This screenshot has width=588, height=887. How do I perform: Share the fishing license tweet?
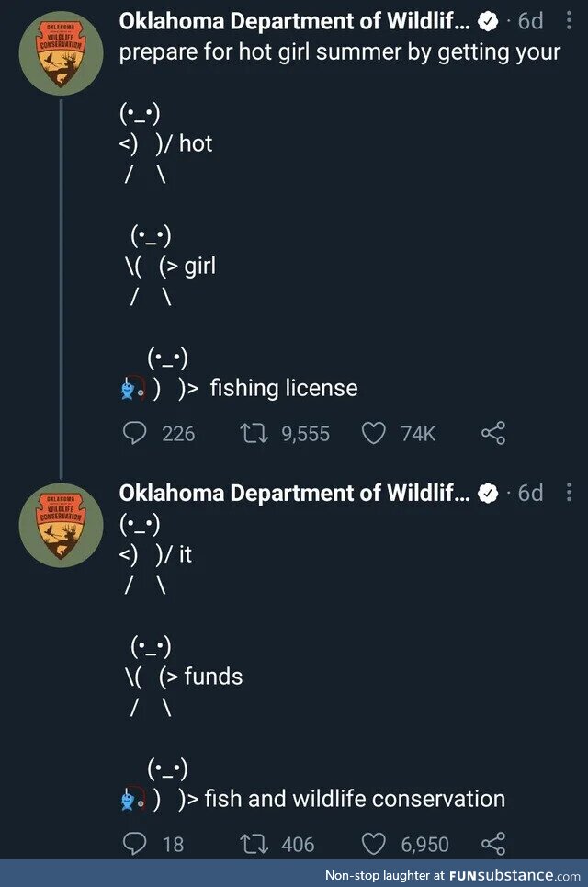coord(493,433)
